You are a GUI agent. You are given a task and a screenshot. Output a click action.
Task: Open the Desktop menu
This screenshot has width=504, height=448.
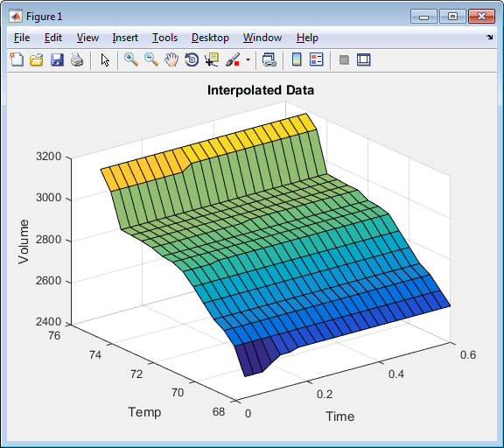click(210, 38)
